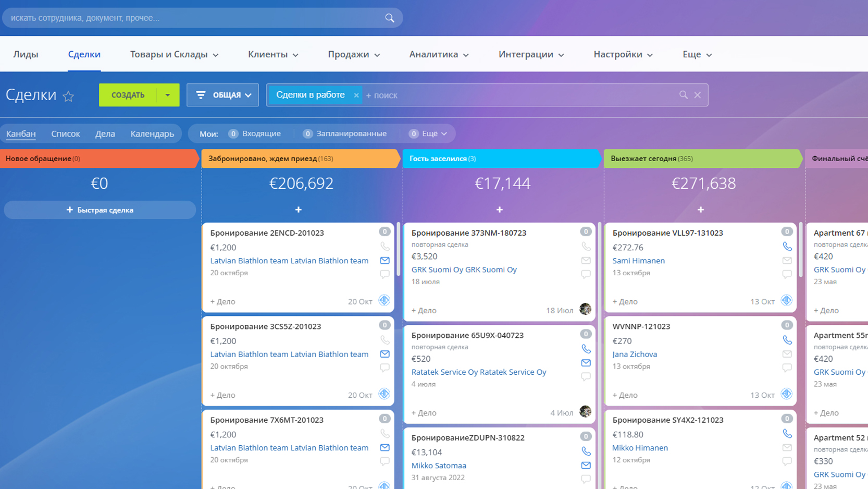Click '+ Дело' on deal WVNNP-121023
Screen dimensions: 868x489
coord(625,395)
